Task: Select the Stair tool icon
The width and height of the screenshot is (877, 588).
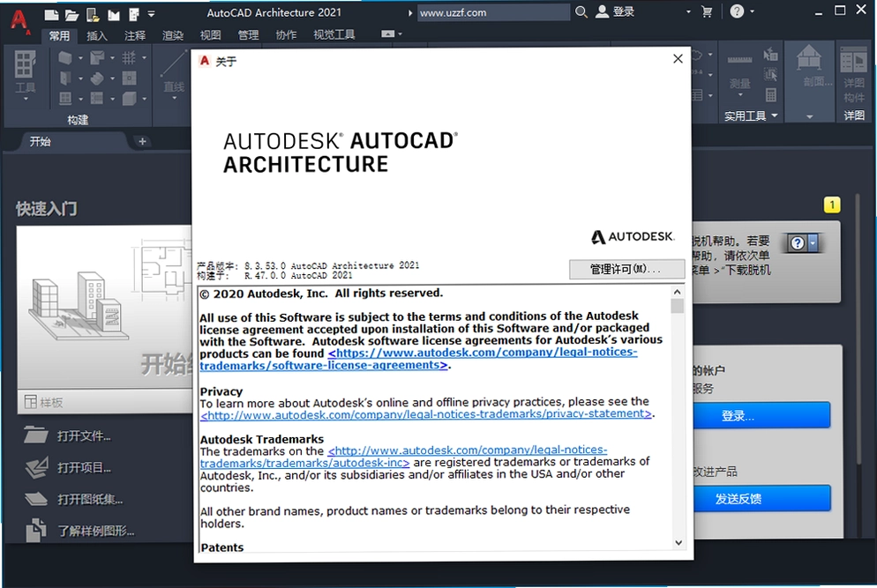Action: click(x=97, y=78)
